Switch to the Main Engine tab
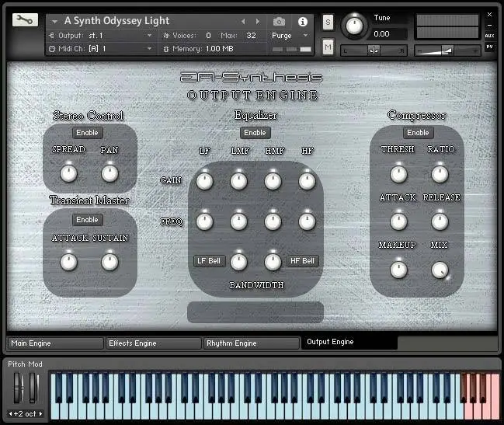The height and width of the screenshot is (425, 504). tap(56, 343)
